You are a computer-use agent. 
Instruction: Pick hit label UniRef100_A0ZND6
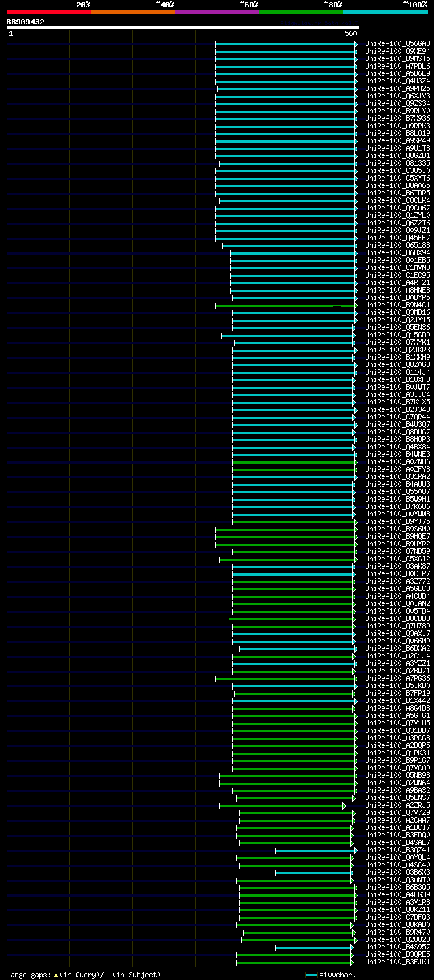pos(397,462)
